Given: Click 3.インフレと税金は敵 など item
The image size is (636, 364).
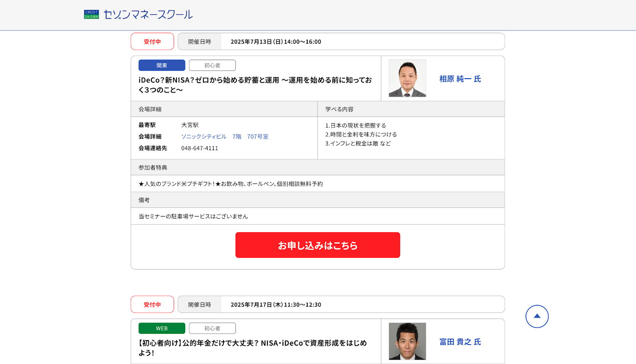Looking at the screenshot, I should point(358,143).
